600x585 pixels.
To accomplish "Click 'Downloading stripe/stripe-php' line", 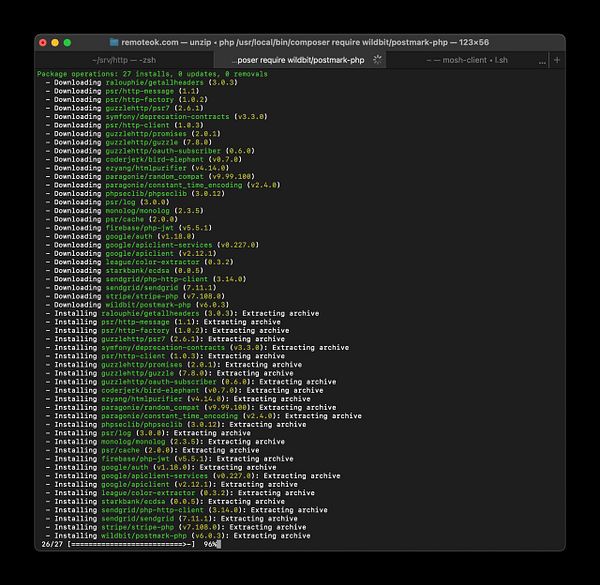I will [x=135, y=296].
